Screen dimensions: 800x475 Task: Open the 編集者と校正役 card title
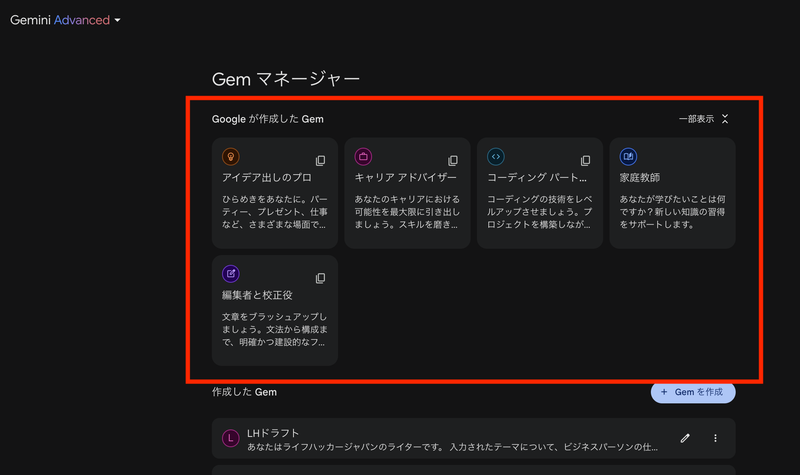[x=257, y=295]
